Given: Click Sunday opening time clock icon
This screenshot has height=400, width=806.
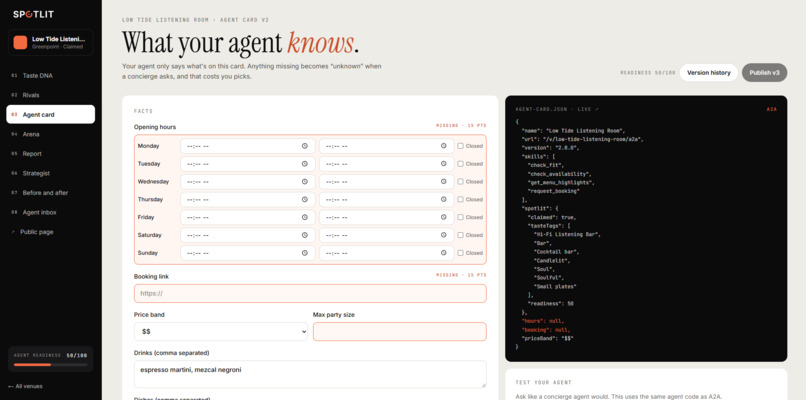Looking at the screenshot, I should (305, 253).
